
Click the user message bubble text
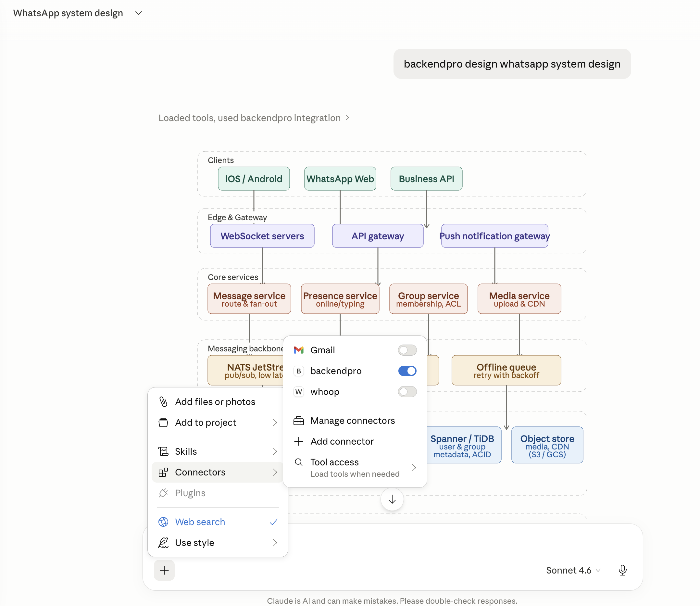click(512, 64)
